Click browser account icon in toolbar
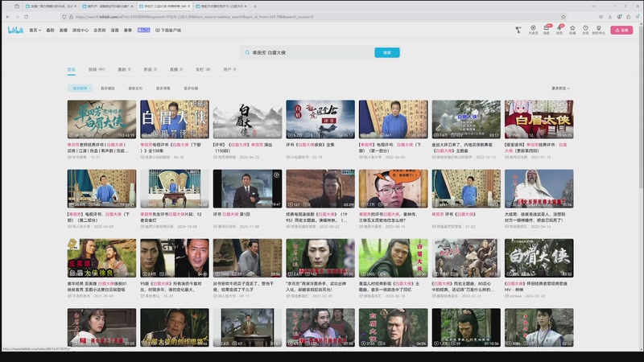Screen dimensions: 644x362 619,17
